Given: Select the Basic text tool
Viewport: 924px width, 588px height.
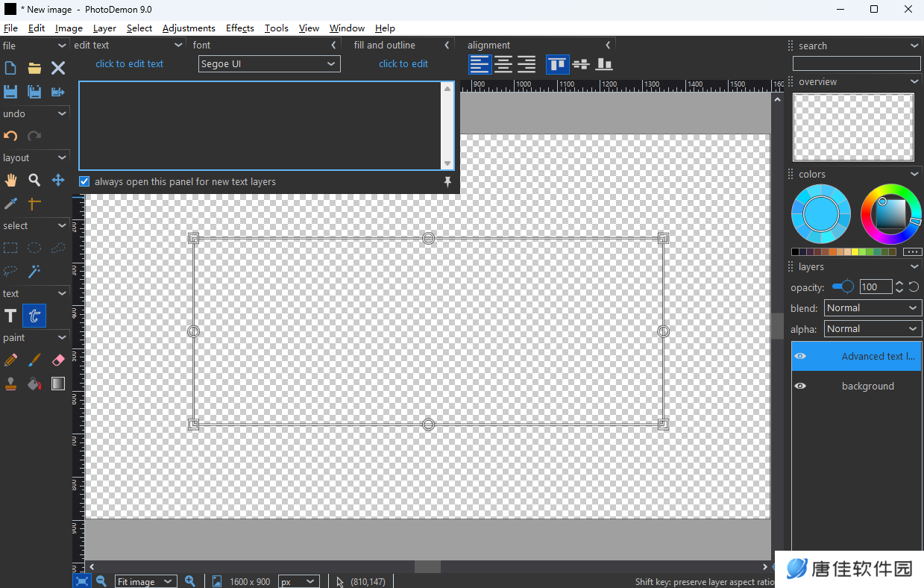Looking at the screenshot, I should click(x=10, y=316).
